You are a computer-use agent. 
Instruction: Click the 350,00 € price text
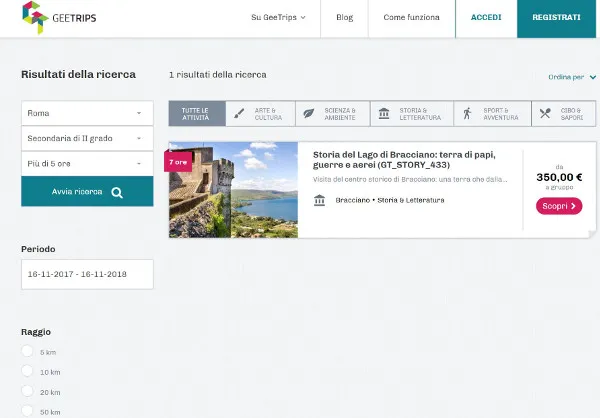[559, 177]
